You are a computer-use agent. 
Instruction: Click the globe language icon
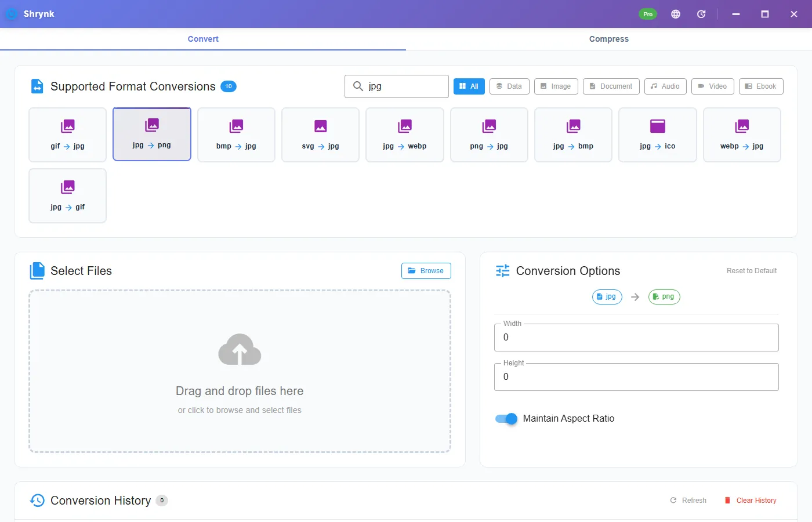(676, 14)
